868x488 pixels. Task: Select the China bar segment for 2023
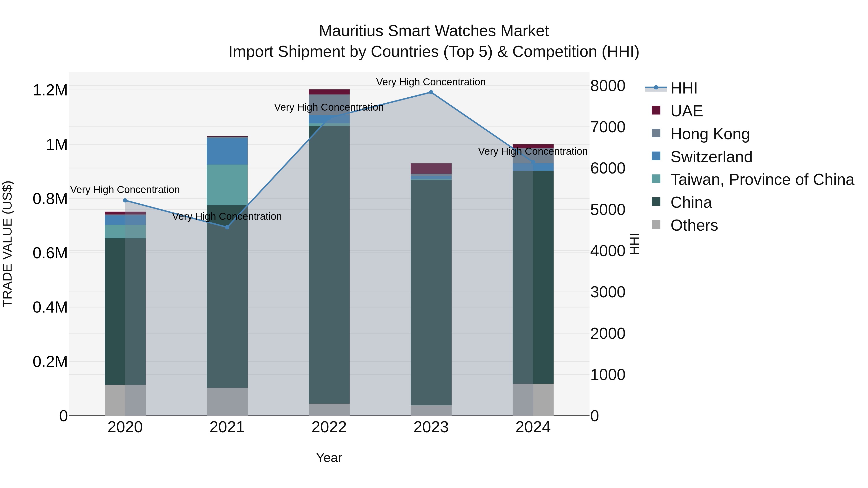431,293
